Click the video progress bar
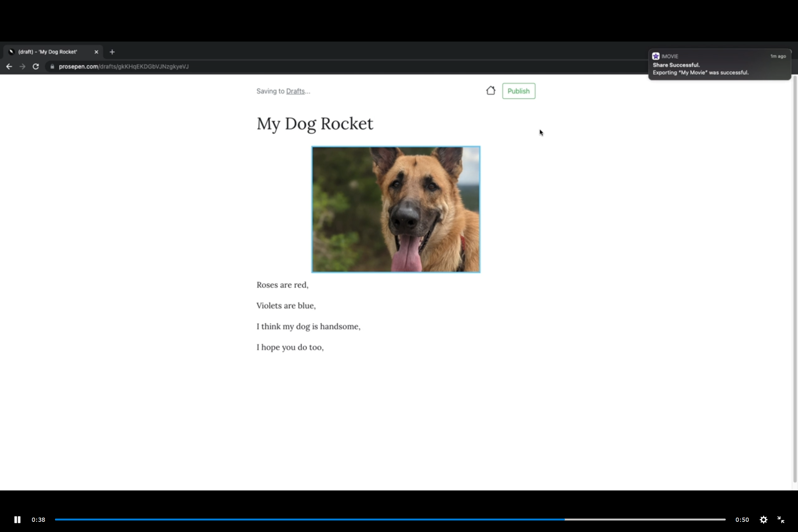The width and height of the screenshot is (798, 532). pyautogui.click(x=390, y=520)
